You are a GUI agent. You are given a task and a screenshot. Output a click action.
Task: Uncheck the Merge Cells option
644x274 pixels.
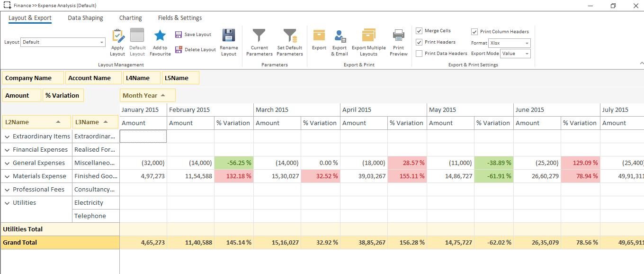point(419,30)
